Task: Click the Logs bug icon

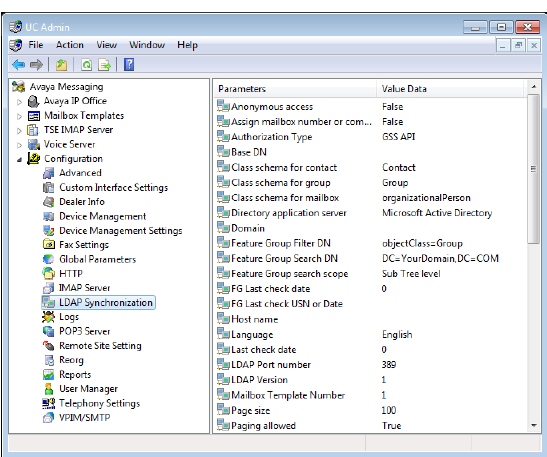Action: (48, 317)
